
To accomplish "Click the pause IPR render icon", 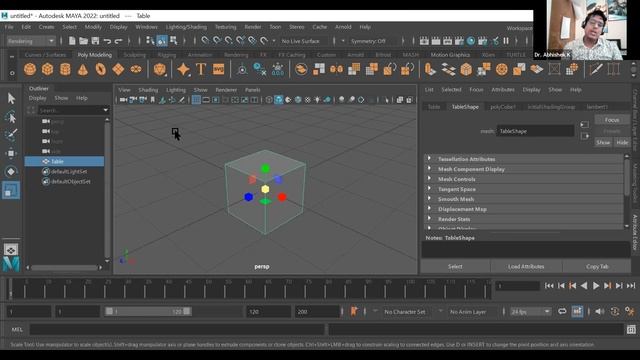I will 506,41.
